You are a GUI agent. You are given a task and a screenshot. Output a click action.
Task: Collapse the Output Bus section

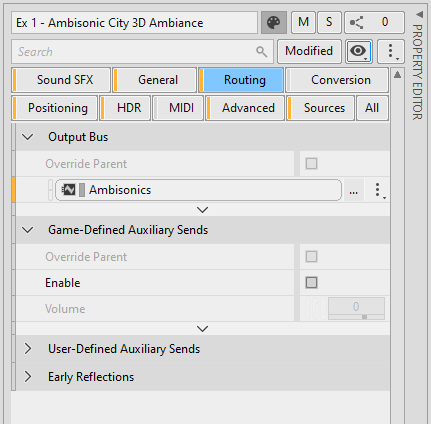pos(28,137)
